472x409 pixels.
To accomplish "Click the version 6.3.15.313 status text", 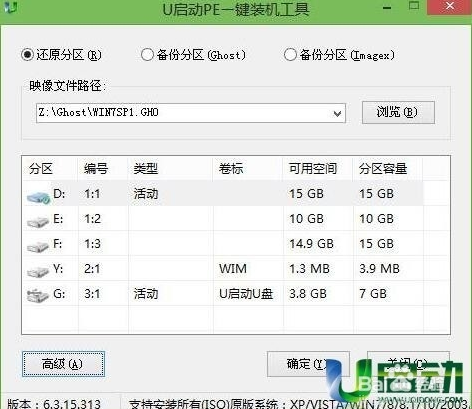I will coord(54,404).
